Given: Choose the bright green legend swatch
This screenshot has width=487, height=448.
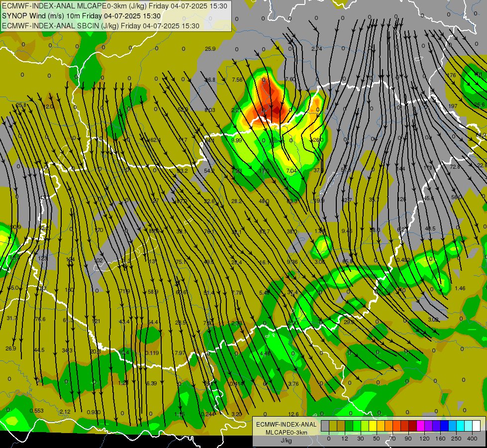Looking at the screenshot, I should 357,426.
